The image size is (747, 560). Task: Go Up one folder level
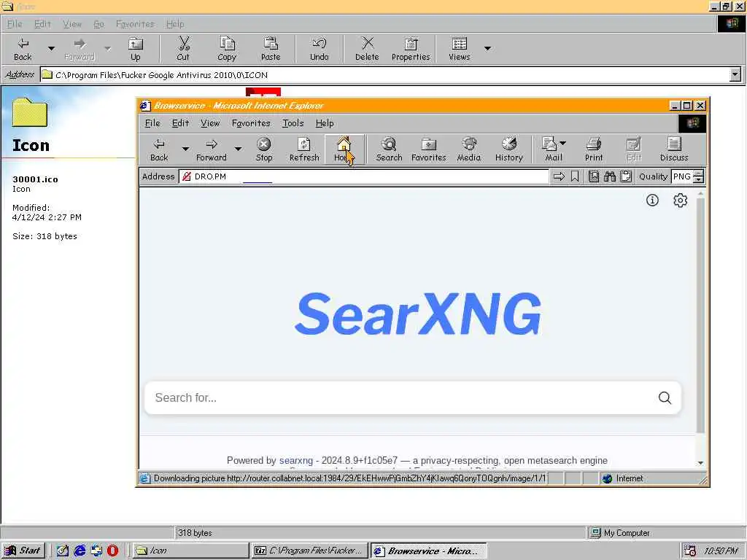click(x=135, y=49)
